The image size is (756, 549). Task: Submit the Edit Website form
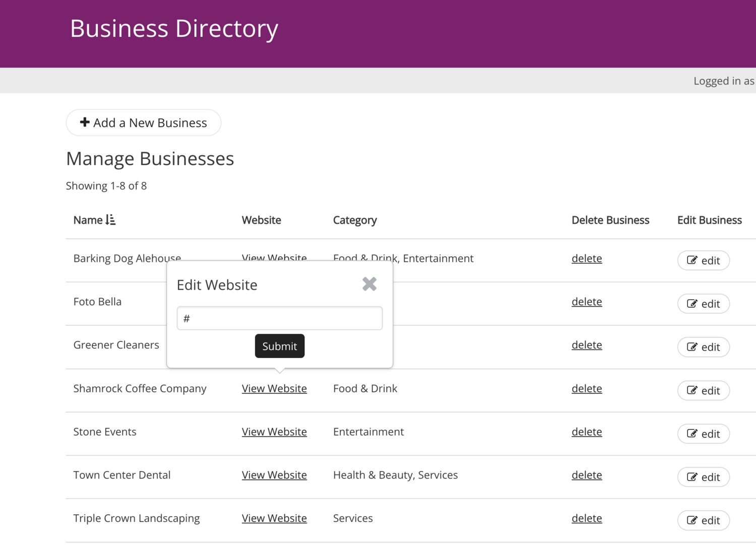click(280, 346)
